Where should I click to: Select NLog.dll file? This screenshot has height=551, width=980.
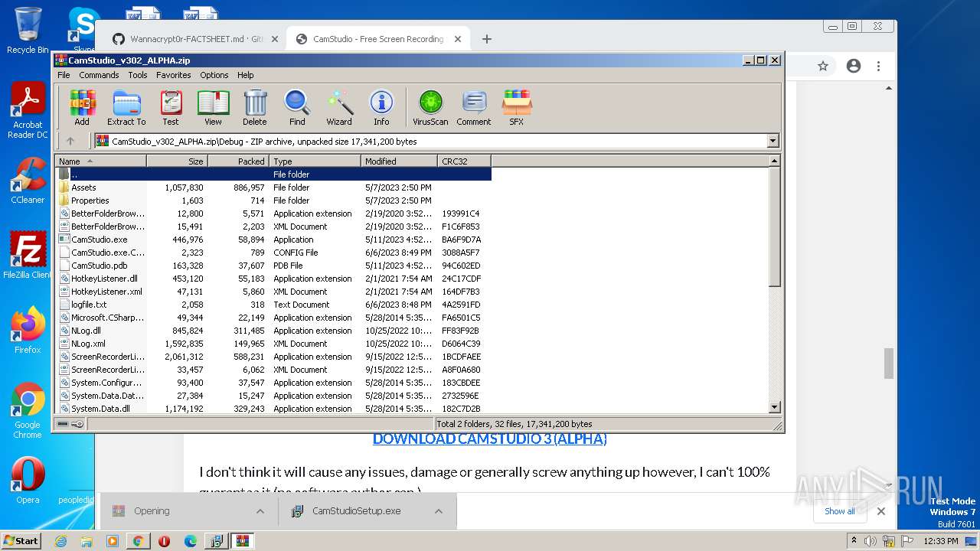click(x=273, y=331)
